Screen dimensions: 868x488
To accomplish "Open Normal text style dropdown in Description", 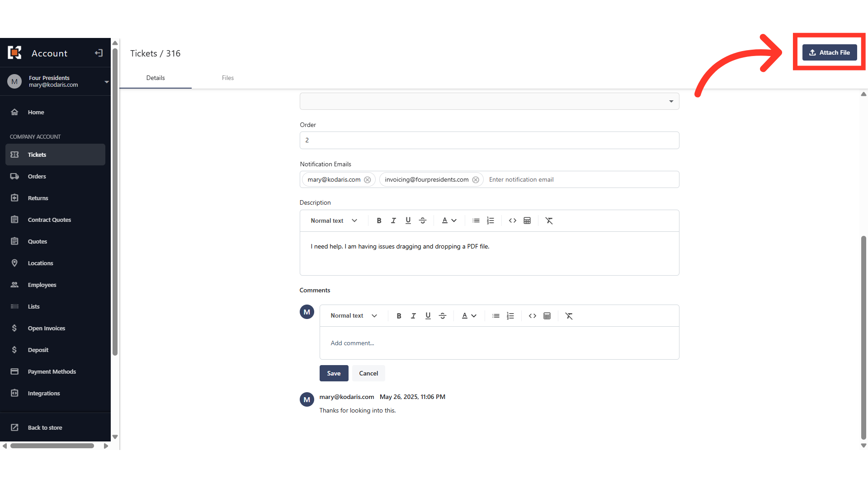I will point(334,221).
